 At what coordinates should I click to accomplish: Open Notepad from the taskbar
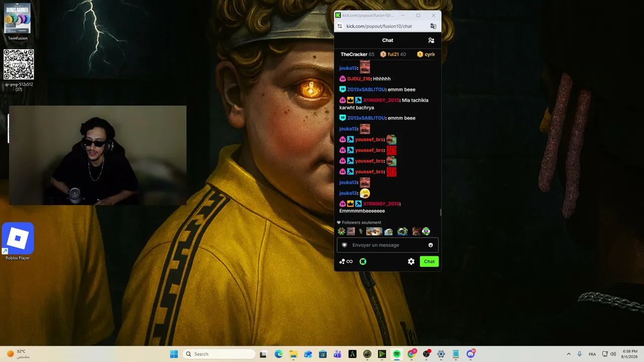(x=456, y=354)
